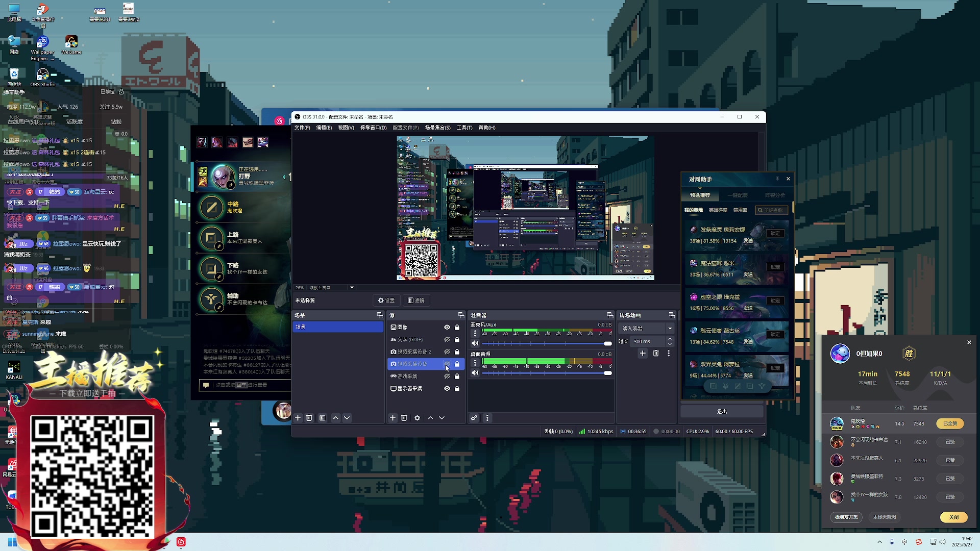Undock the 混音器 panel

[x=610, y=315]
